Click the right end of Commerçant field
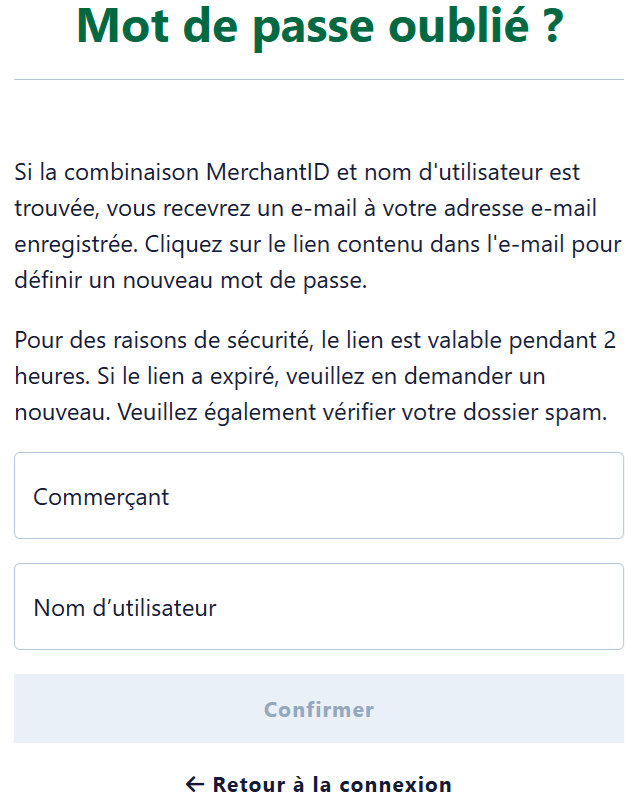The image size is (644, 804). 600,496
